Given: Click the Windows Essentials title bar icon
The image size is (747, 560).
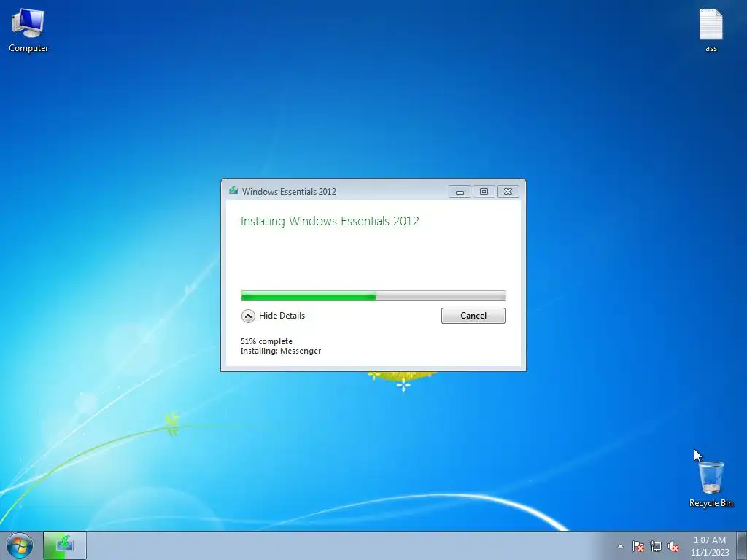Looking at the screenshot, I should 233,191.
